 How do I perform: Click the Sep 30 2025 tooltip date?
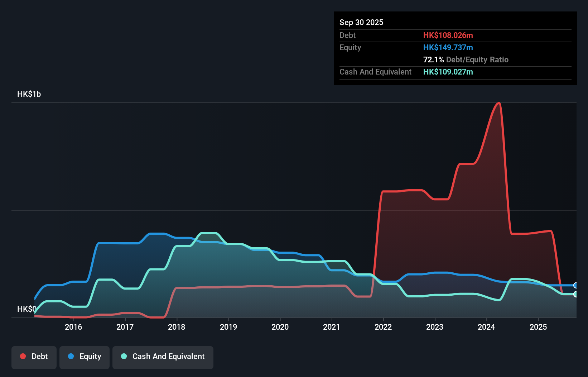361,22
